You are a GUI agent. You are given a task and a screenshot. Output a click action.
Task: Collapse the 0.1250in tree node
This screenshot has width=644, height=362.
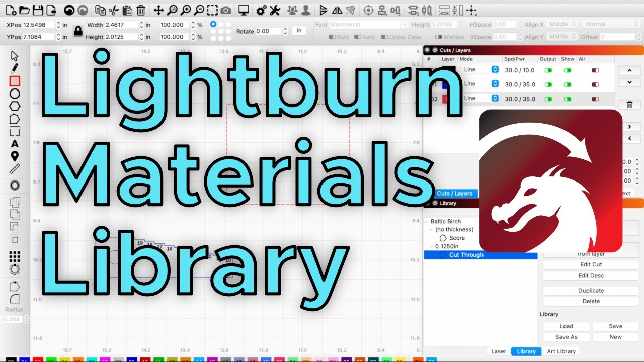coord(432,246)
